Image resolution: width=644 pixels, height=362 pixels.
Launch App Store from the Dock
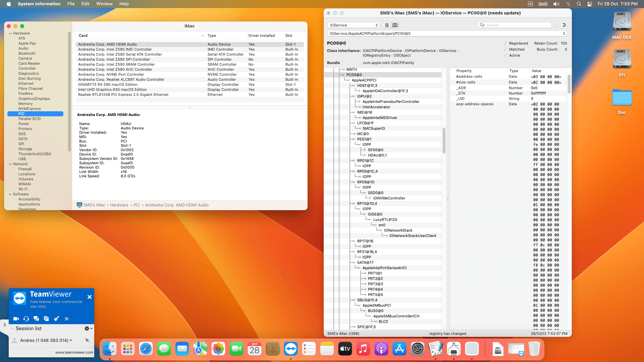point(399,349)
